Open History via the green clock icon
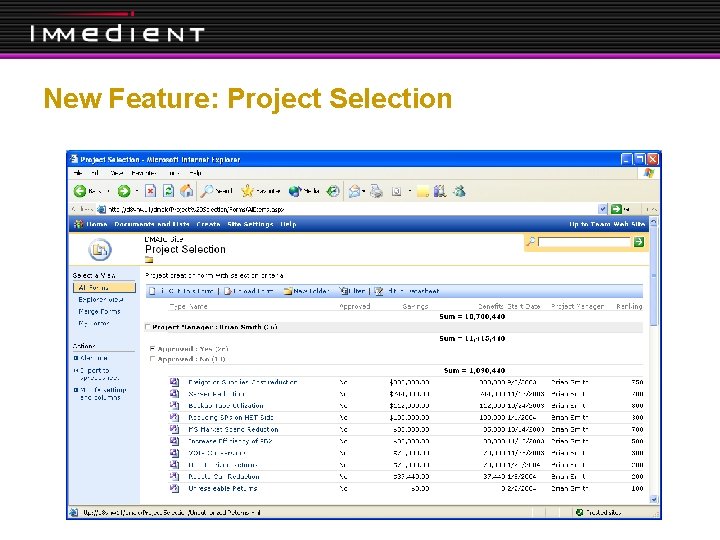720x540 pixels. [333, 191]
